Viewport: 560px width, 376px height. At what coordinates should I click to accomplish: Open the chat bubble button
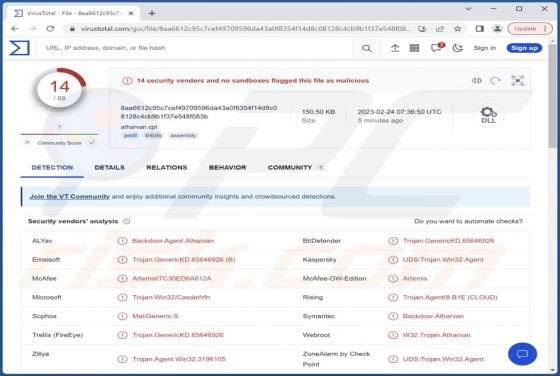click(x=522, y=354)
